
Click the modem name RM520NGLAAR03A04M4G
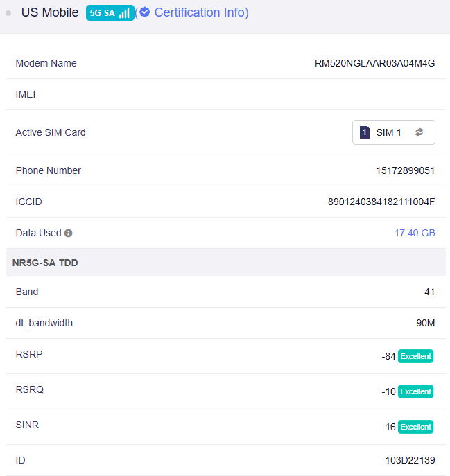tap(374, 63)
